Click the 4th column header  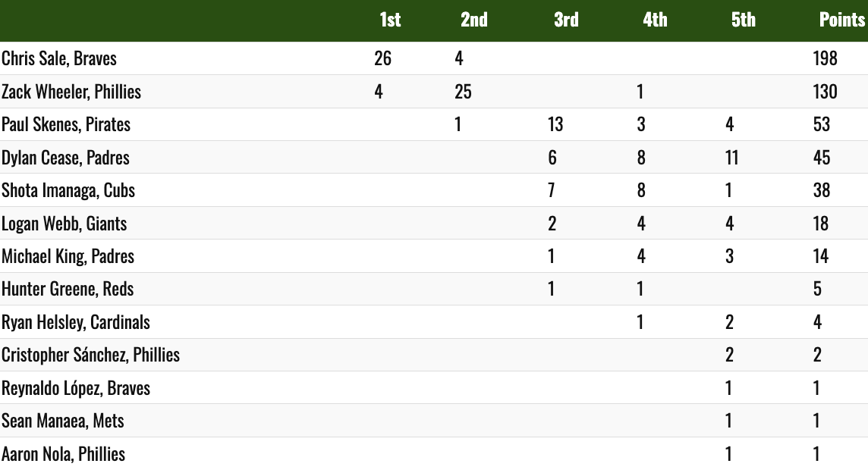(x=655, y=20)
